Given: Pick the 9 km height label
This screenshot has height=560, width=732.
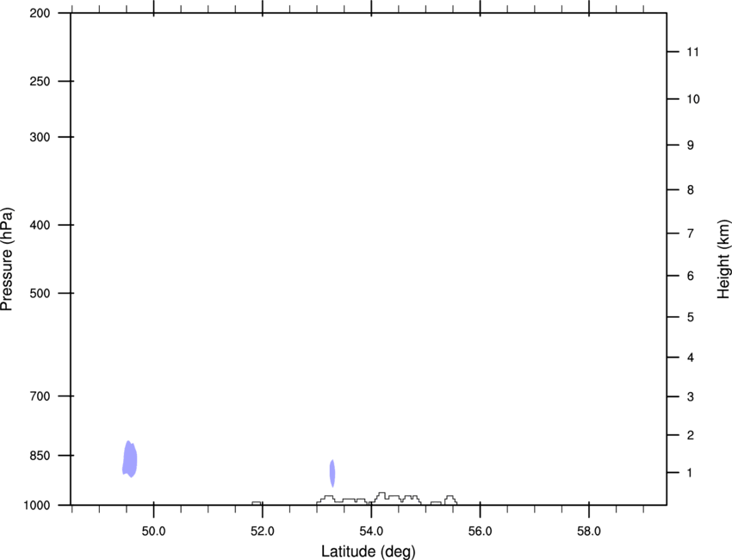Looking at the screenshot, I should (691, 146).
